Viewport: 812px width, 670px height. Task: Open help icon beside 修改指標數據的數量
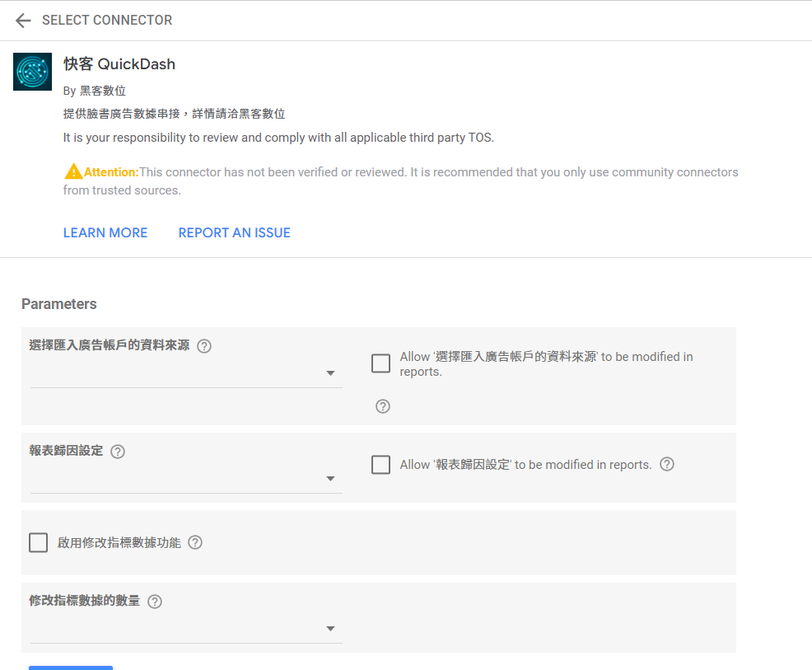(x=155, y=601)
